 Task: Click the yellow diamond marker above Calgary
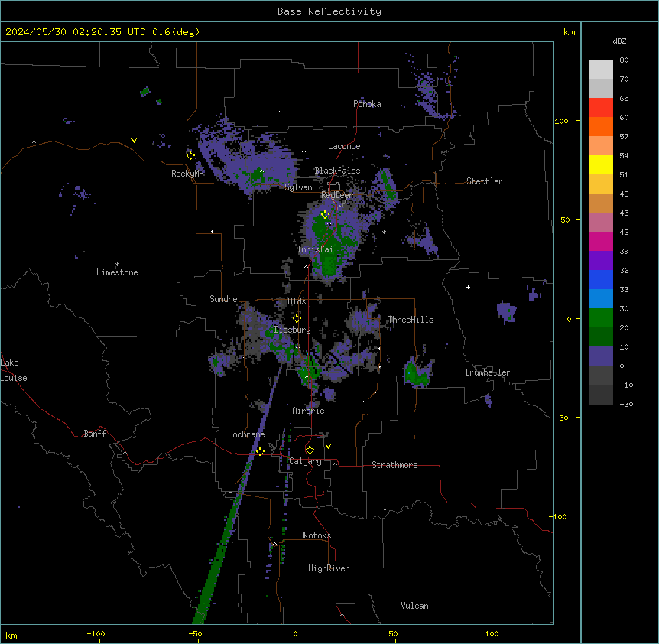point(310,450)
